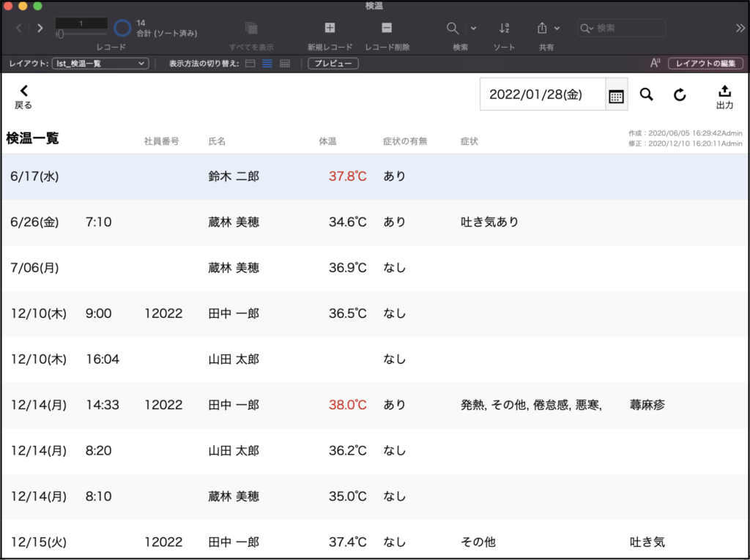
Task: Switch to list view display mode
Action: 267,64
